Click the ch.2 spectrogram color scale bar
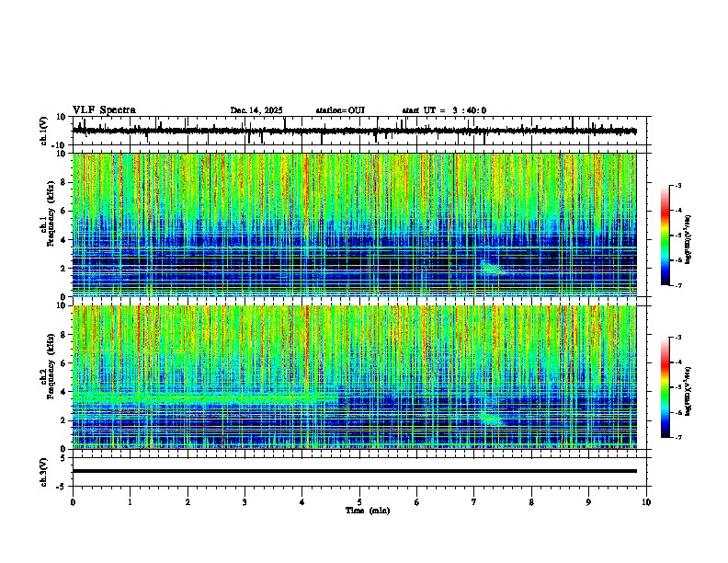This screenshot has width=728, height=563. [x=665, y=387]
